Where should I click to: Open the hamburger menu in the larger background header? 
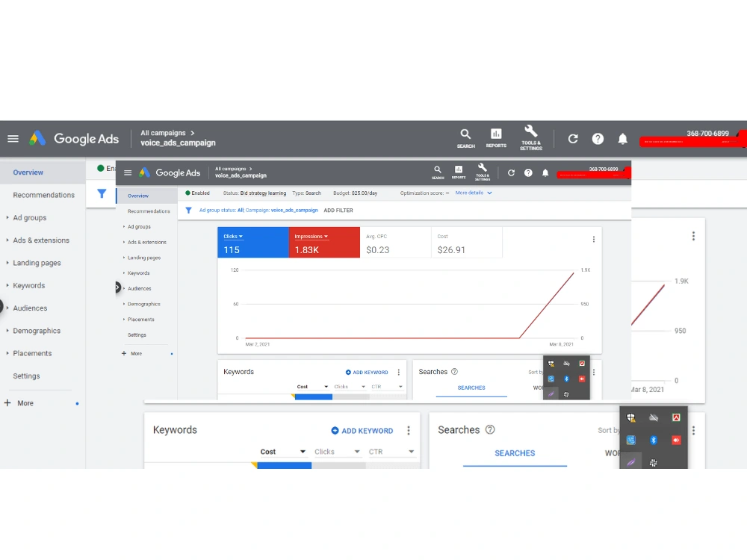tap(13, 139)
